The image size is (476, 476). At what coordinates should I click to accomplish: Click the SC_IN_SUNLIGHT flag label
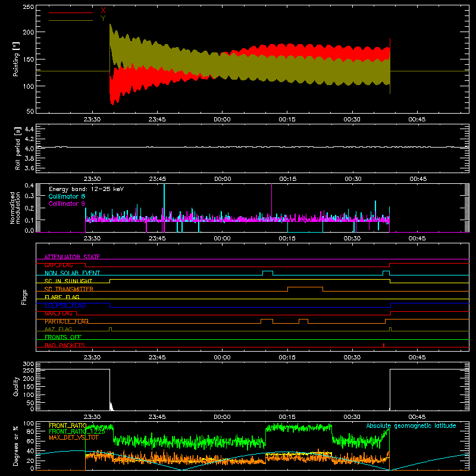[x=68, y=281]
